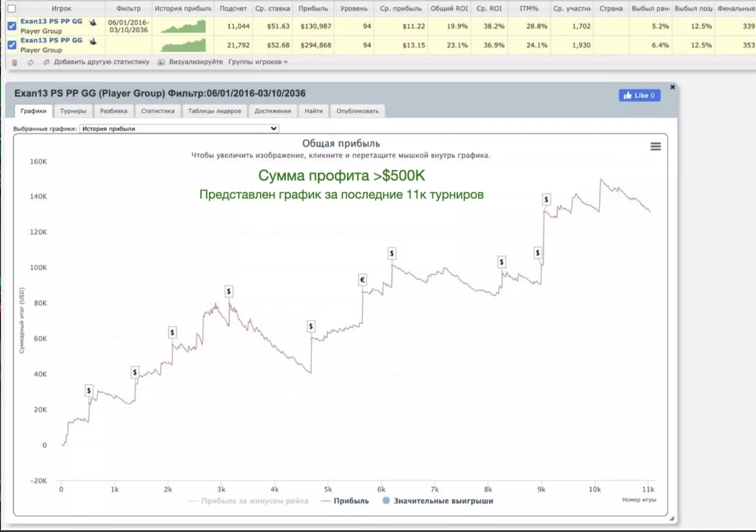The image size is (756, 532).
Task: Sort by the "Игрок" column header
Action: [61, 8]
